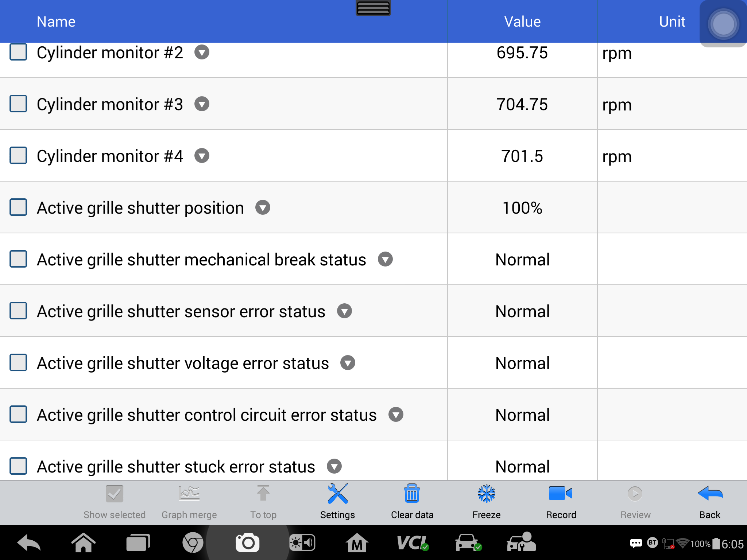Check the Cylinder monitor #3 checkbox
Viewport: 747px width, 560px height.
[18, 104]
